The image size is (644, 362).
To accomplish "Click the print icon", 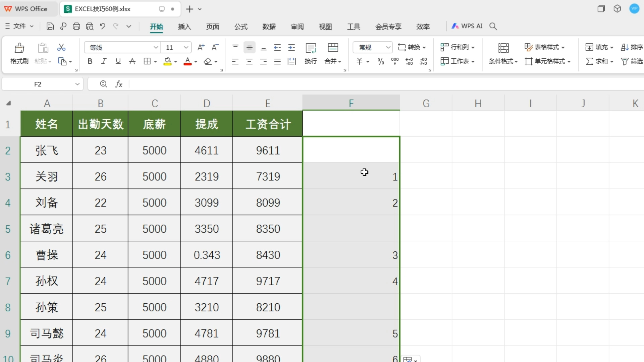I will coord(76,26).
